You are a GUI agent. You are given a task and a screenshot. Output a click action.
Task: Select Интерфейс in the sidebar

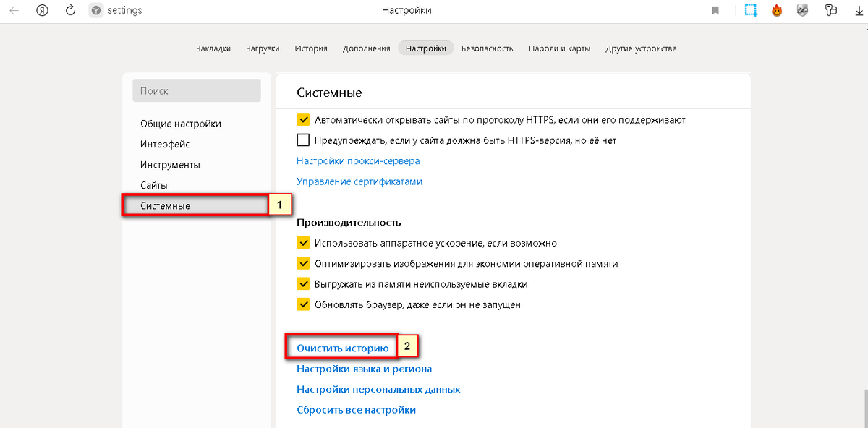click(x=165, y=145)
